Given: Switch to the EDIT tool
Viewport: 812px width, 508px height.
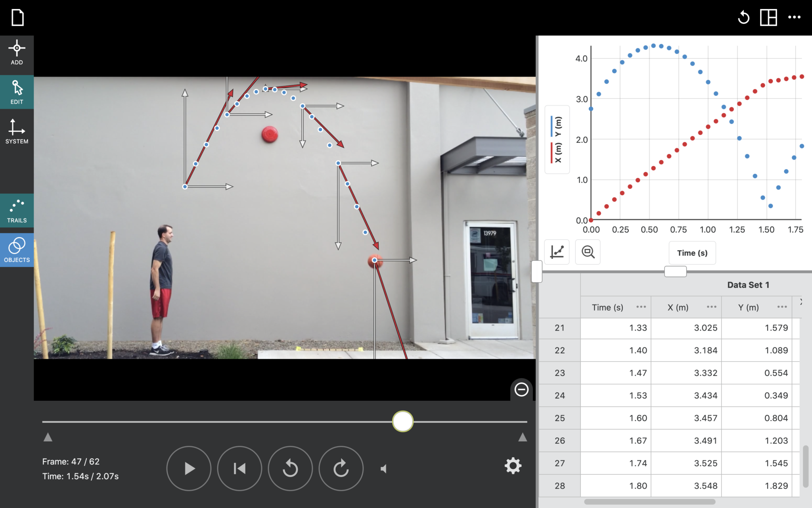Looking at the screenshot, I should tap(17, 92).
